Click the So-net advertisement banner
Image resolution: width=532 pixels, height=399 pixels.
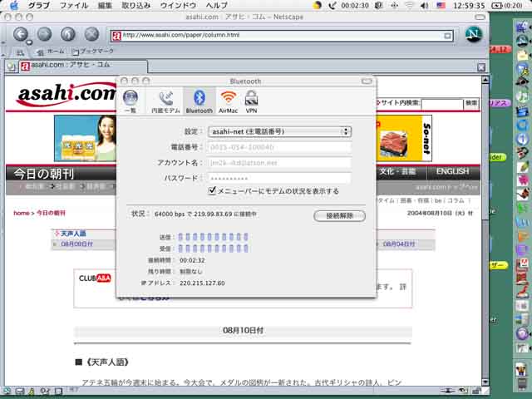[404, 139]
